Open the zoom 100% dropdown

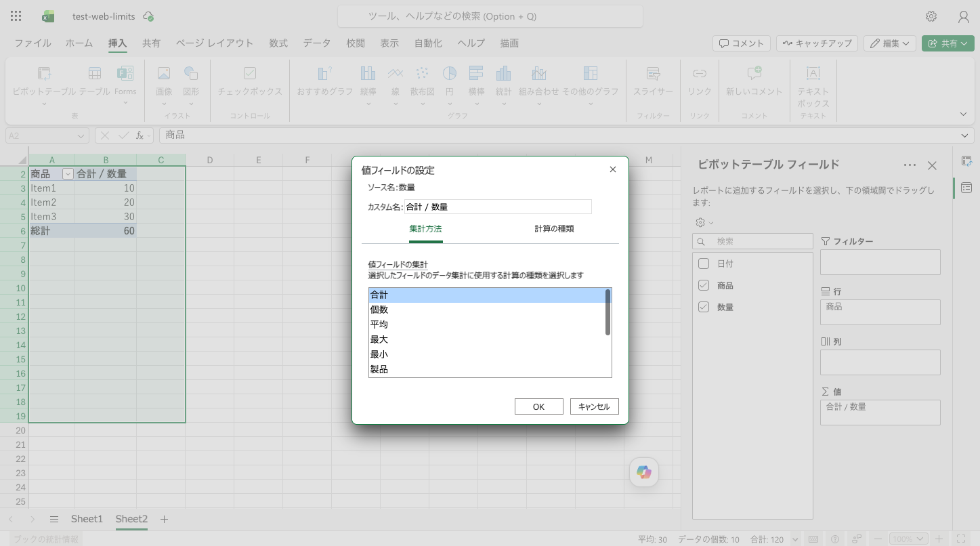click(907, 539)
